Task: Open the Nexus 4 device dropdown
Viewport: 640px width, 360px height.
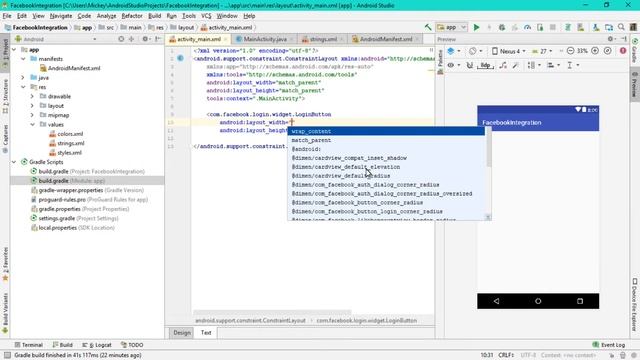Action: (x=509, y=51)
